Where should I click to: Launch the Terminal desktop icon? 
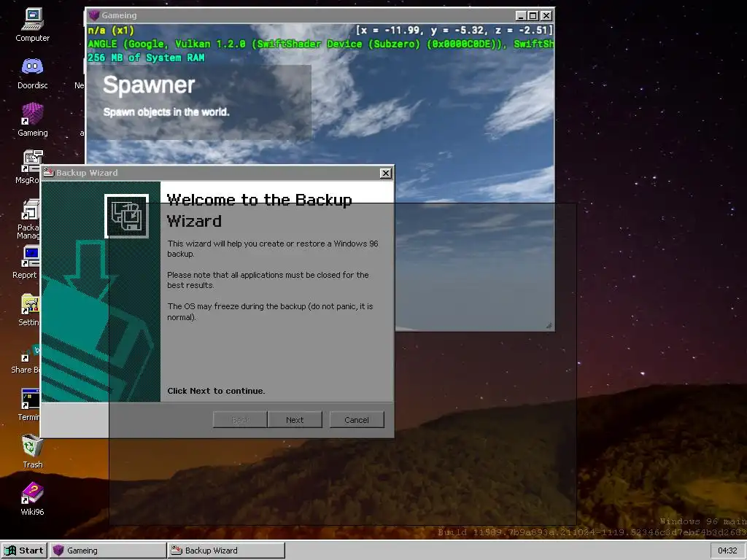pos(29,405)
